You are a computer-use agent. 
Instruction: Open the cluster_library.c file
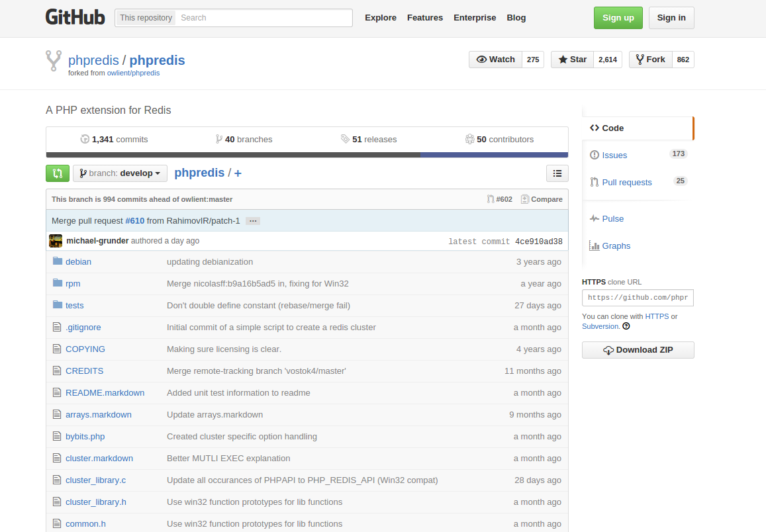coord(96,480)
